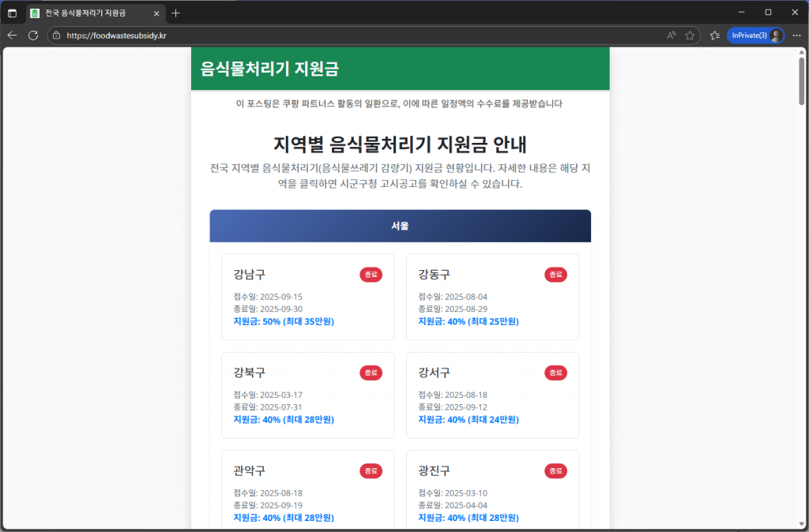Collapse the 서울 region header
This screenshot has height=532, width=809.
coord(400,226)
